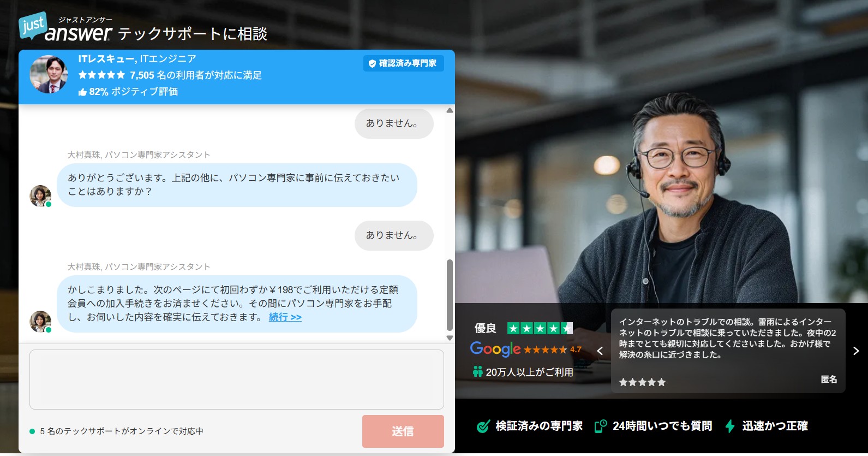Click the green online status dot
868x456 pixels.
point(32,431)
